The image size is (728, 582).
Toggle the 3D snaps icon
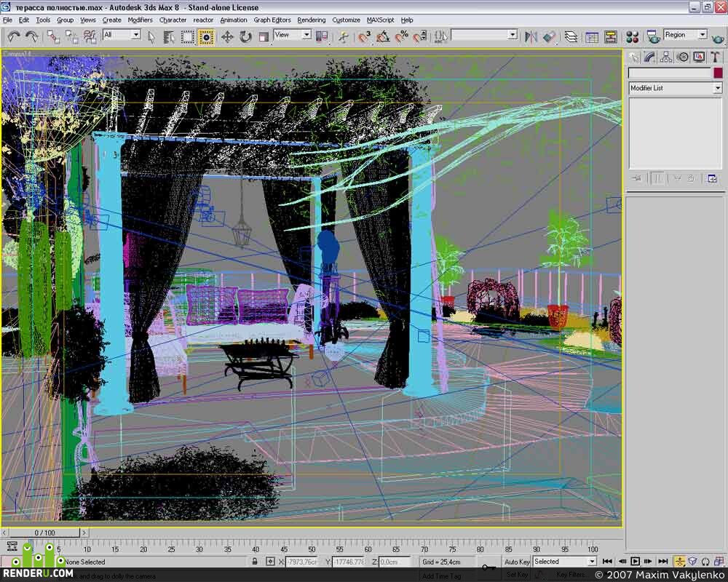click(x=364, y=36)
